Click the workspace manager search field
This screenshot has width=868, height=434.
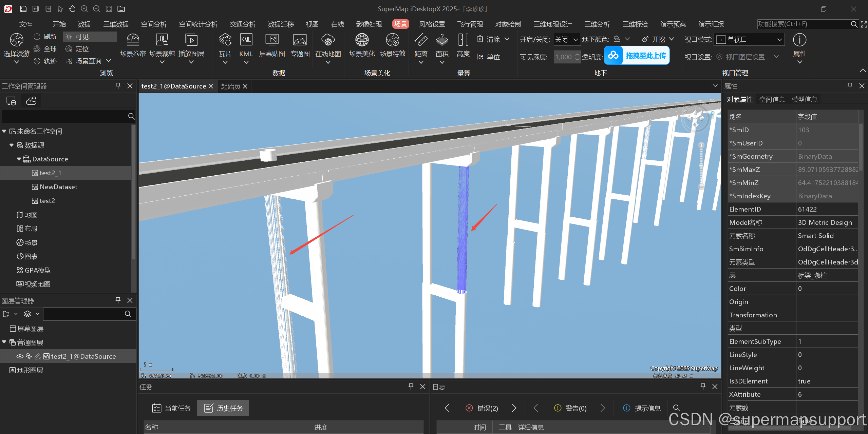tap(64, 116)
